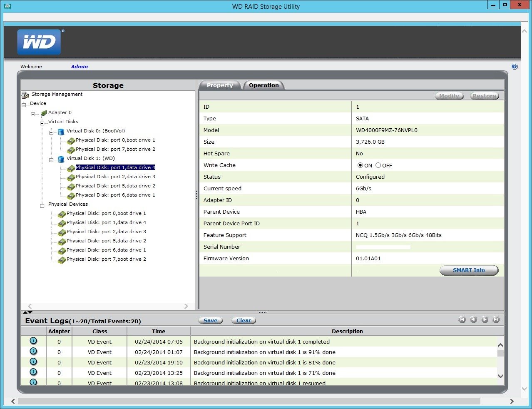
Task: Click the Modify button
Action: [449, 96]
